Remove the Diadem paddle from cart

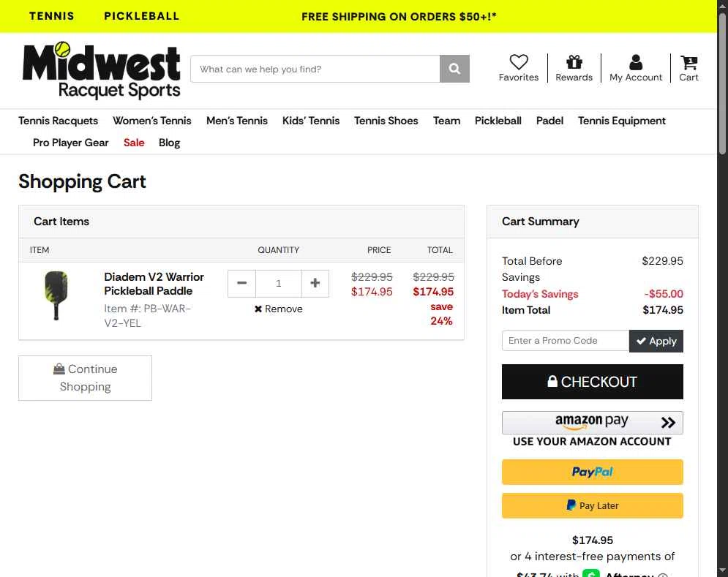[x=279, y=309]
